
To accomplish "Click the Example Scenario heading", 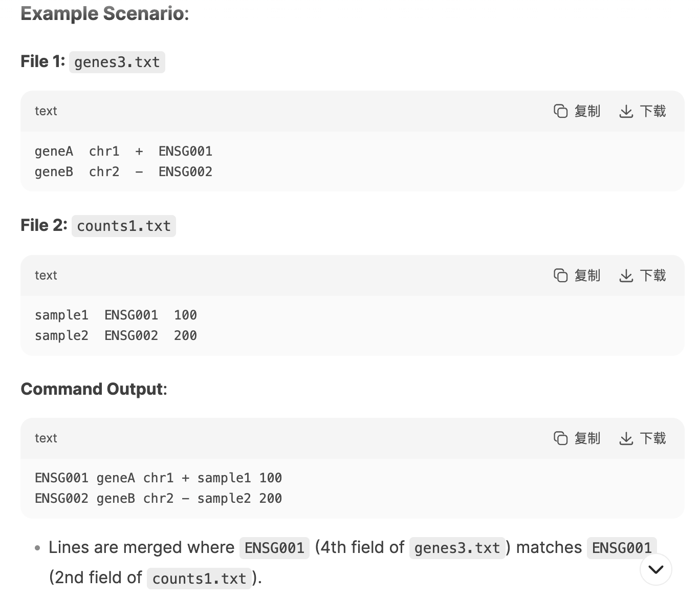I will tap(105, 13).
